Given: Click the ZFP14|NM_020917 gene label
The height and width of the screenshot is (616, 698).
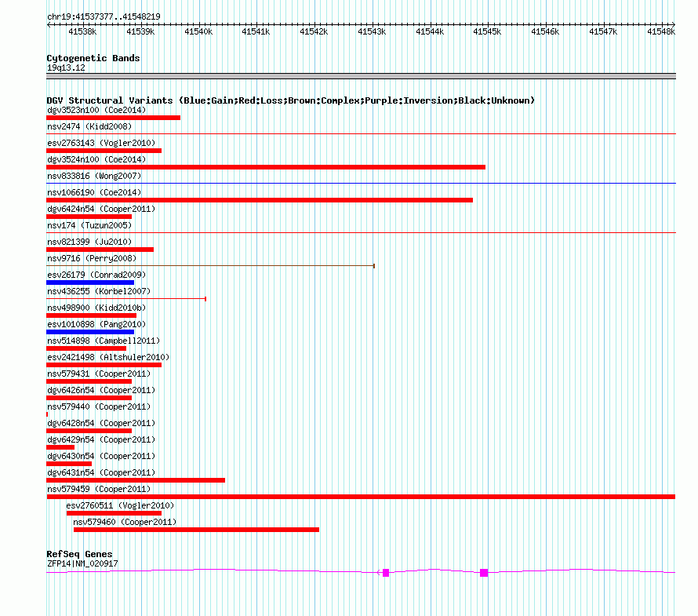Looking at the screenshot, I should (x=82, y=564).
